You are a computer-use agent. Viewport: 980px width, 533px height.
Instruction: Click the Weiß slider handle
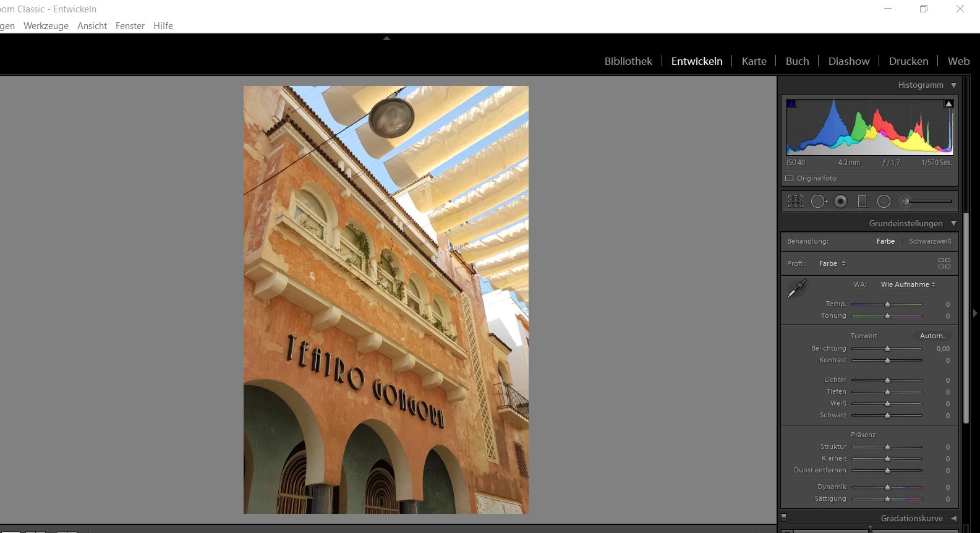[x=887, y=404]
